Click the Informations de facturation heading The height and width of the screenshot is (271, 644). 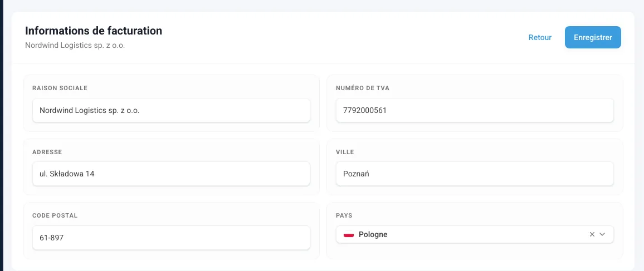(x=94, y=31)
